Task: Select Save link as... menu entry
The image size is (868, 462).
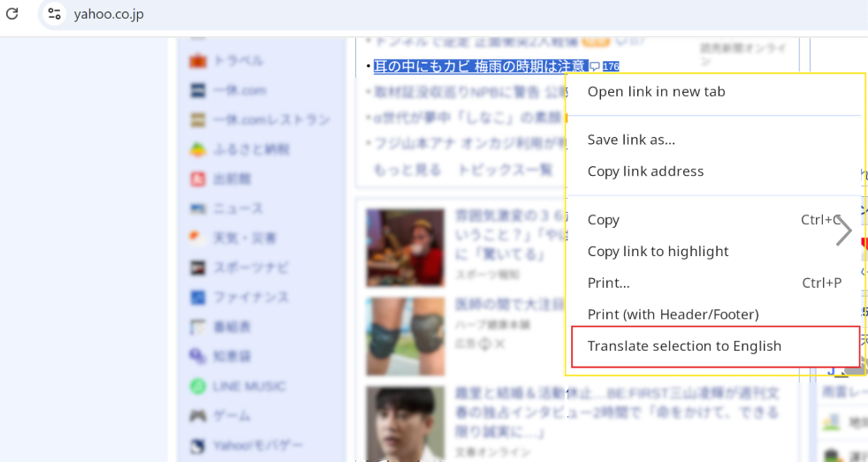Action: (x=631, y=140)
